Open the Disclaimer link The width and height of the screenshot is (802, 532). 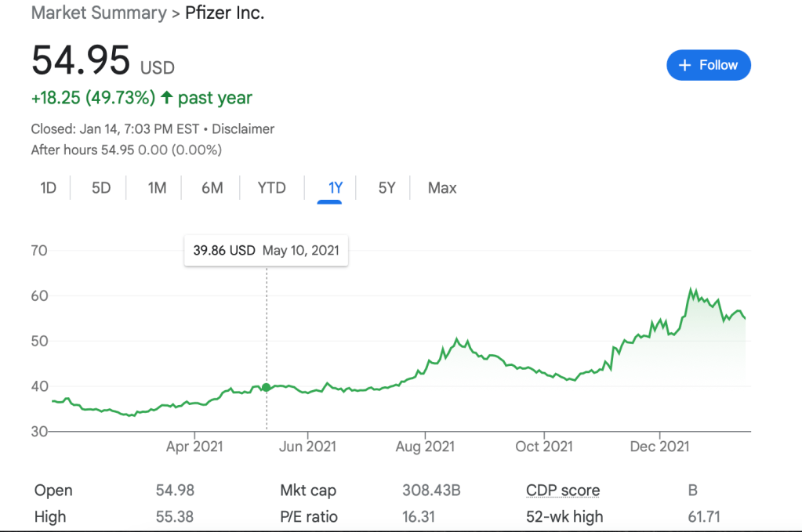coord(243,128)
